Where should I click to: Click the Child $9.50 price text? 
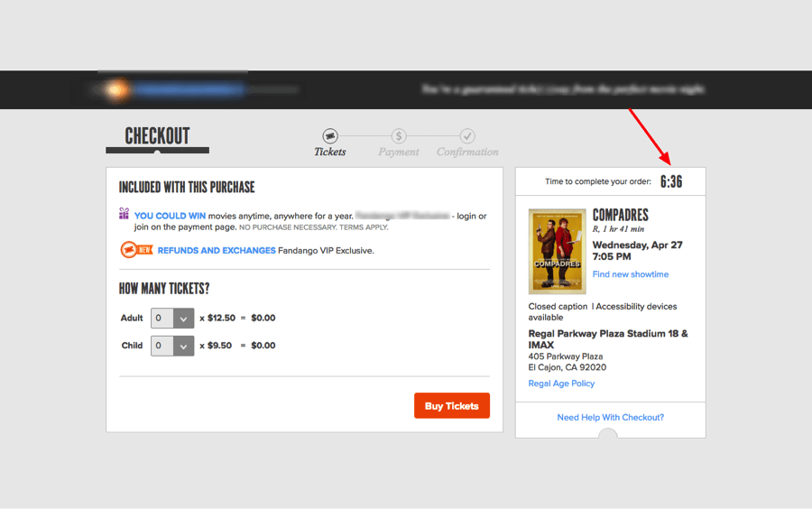(x=219, y=346)
